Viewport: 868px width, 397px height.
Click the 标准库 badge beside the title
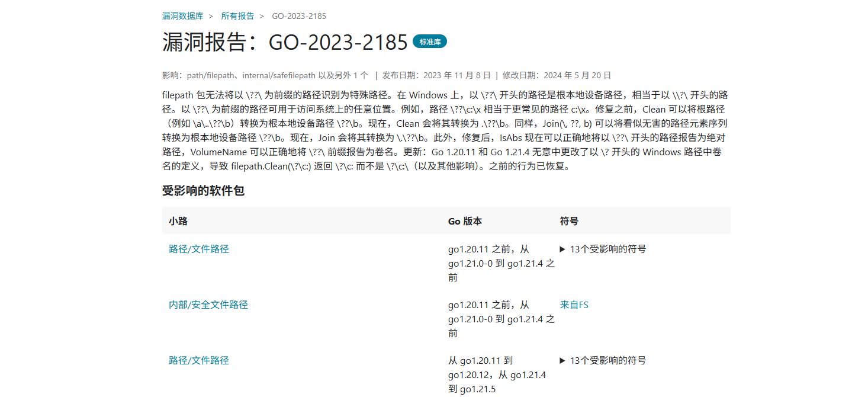(429, 41)
